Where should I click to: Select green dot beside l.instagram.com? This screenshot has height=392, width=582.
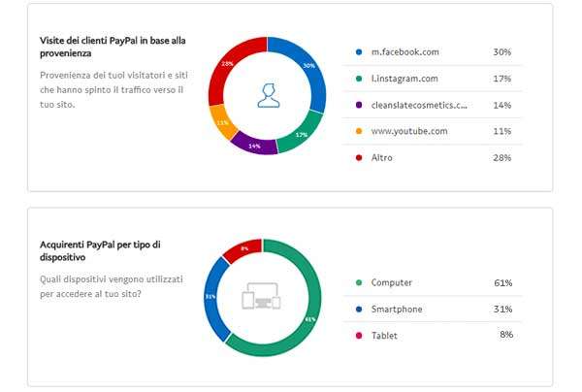[x=359, y=78]
